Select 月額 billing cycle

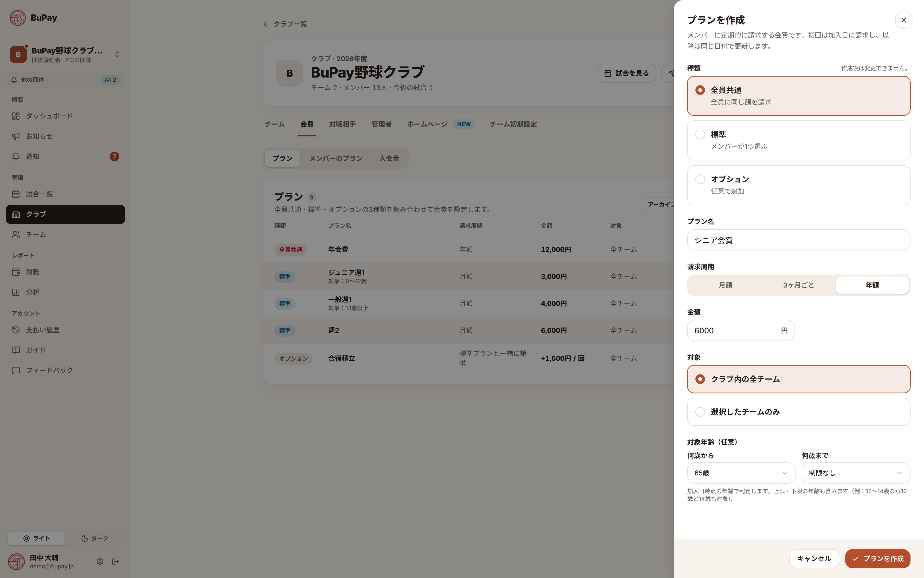coord(725,285)
